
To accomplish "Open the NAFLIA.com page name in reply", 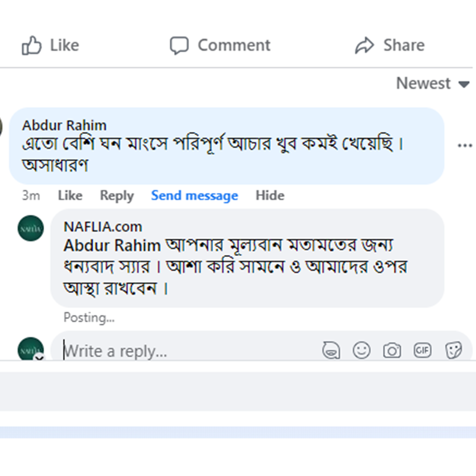I will (x=103, y=227).
